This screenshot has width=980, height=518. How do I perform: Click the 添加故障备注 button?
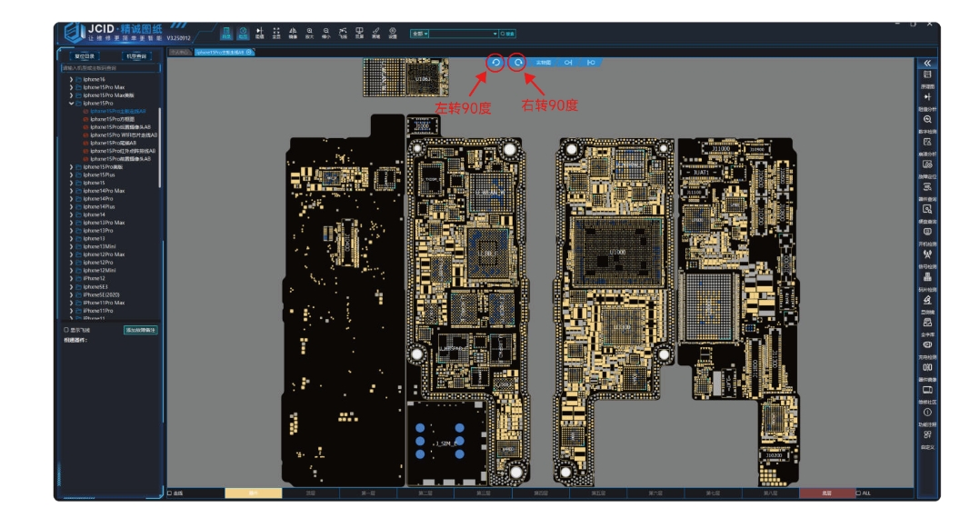[x=141, y=330]
